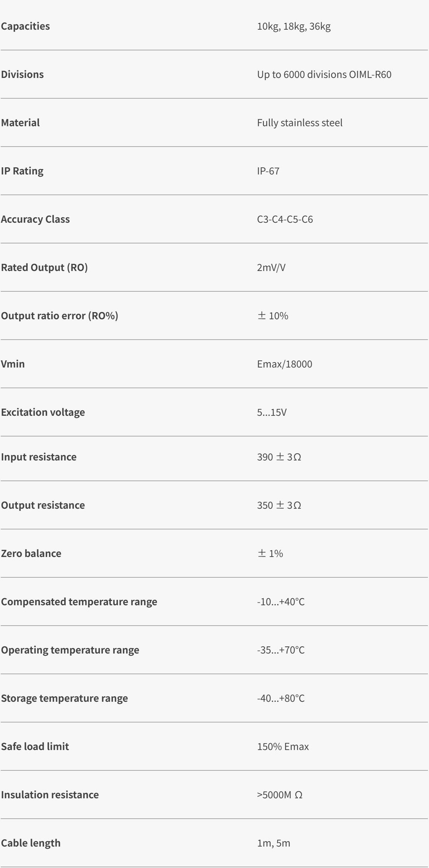The height and width of the screenshot is (868, 429).
Task: Click the Safe load limit label
Action: [x=35, y=746]
